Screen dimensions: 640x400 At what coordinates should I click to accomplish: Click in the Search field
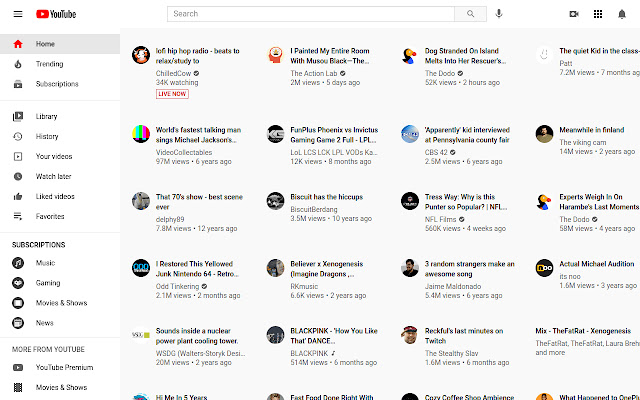point(311,14)
